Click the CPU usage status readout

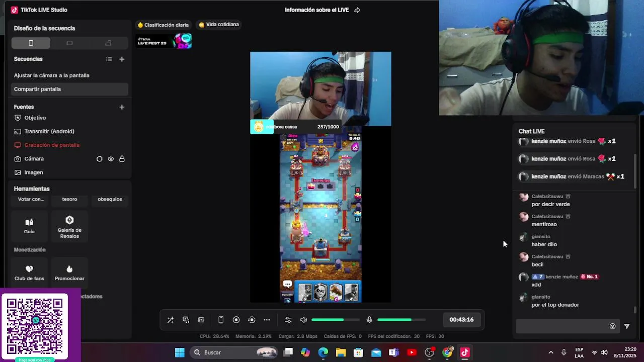214,336
